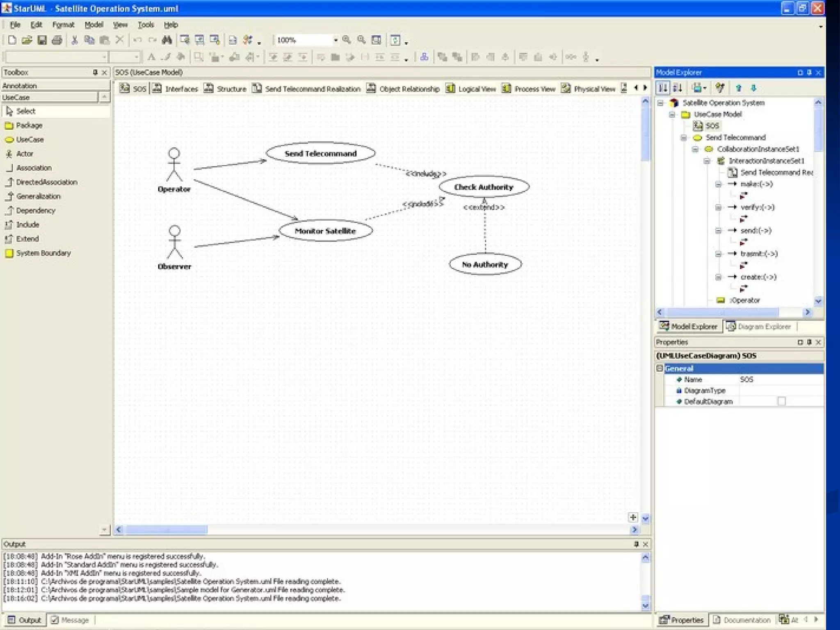The height and width of the screenshot is (630, 840).
Task: Cut the selection with the scissors icon
Action: tap(74, 40)
